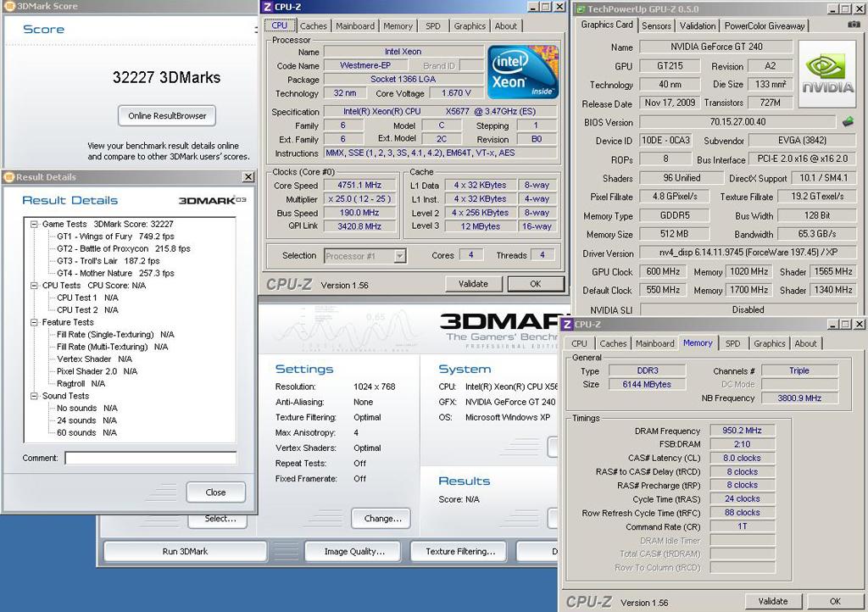This screenshot has height=612, width=868.
Task: Click the QPI Link value 3420.8 MHz
Action: click(x=359, y=226)
